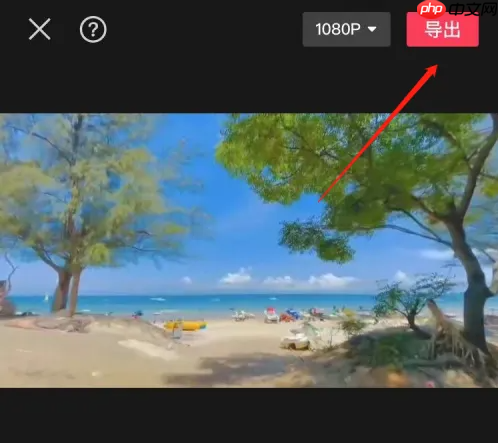Tap the red 导出 export button
This screenshot has width=498, height=443.
click(442, 29)
